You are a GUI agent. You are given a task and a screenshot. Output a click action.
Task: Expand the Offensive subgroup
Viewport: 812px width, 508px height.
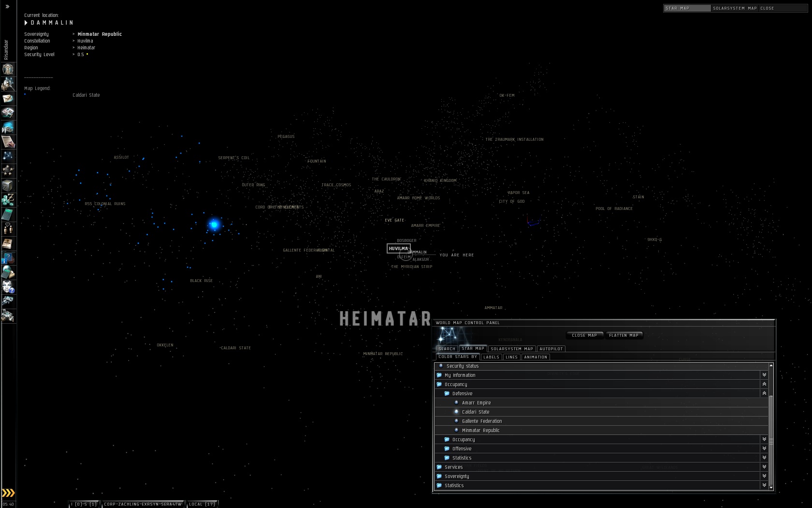pos(764,448)
